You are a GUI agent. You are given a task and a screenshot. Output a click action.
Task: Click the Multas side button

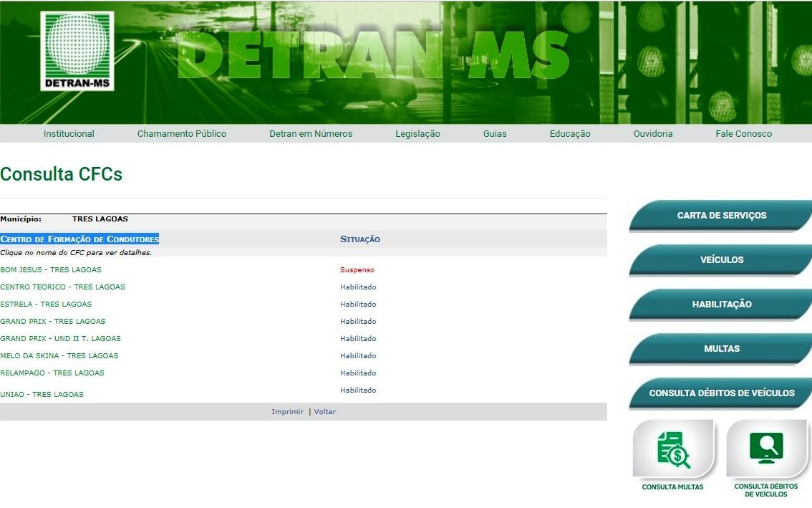click(721, 349)
